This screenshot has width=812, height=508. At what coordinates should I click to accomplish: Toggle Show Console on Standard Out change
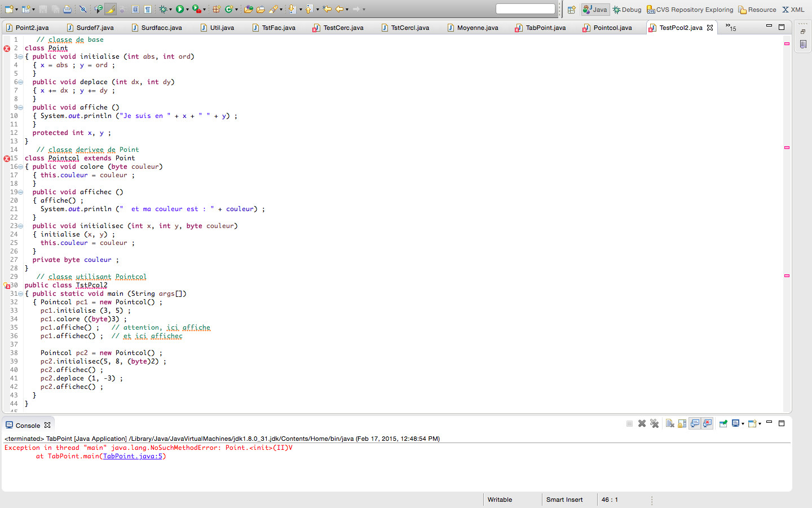695,423
